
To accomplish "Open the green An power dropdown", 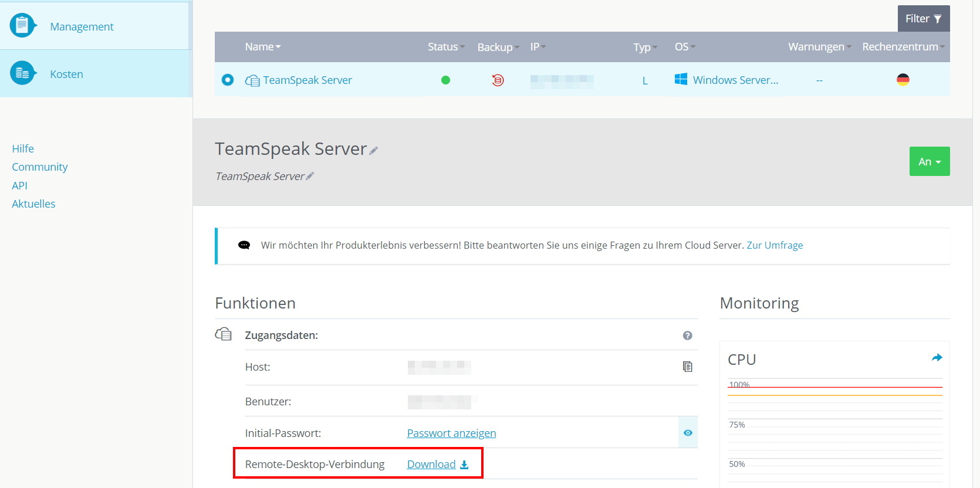I will click(930, 161).
